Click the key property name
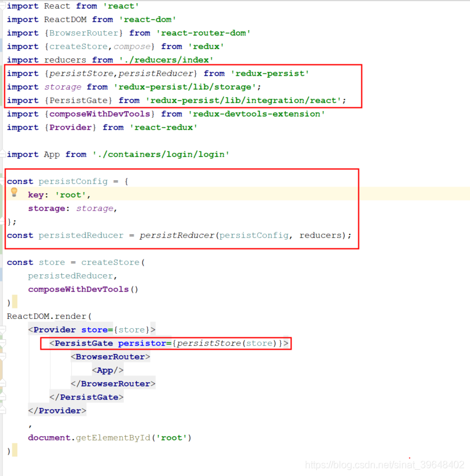 pyautogui.click(x=36, y=195)
